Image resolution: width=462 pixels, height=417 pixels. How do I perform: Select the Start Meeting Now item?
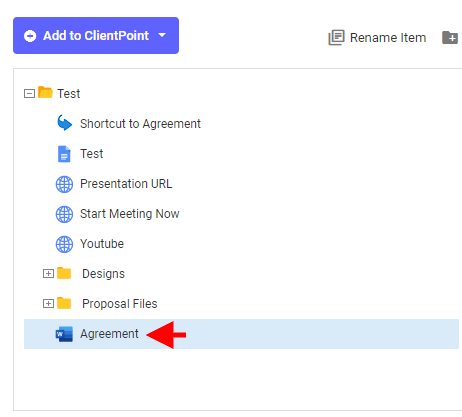[x=130, y=214]
